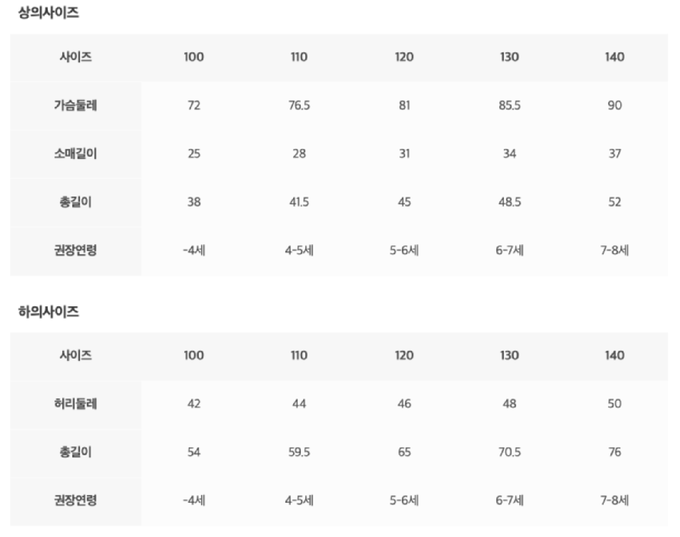Click the 상의사이즈 heading
The image size is (680, 537).
pyautogui.click(x=49, y=13)
